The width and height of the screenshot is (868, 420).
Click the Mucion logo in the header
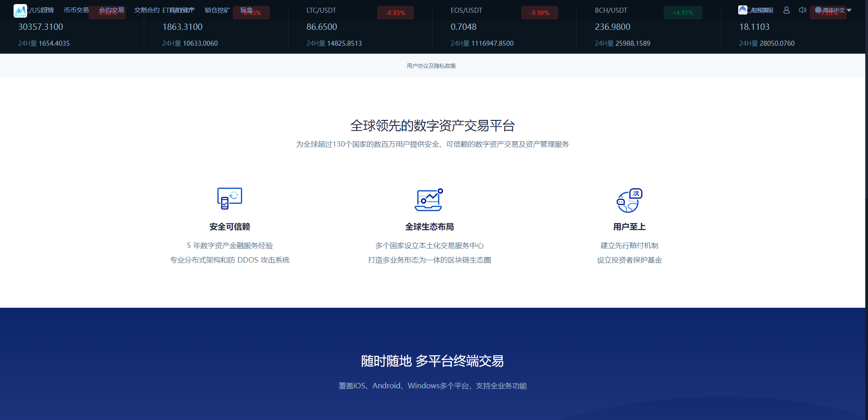click(x=20, y=11)
